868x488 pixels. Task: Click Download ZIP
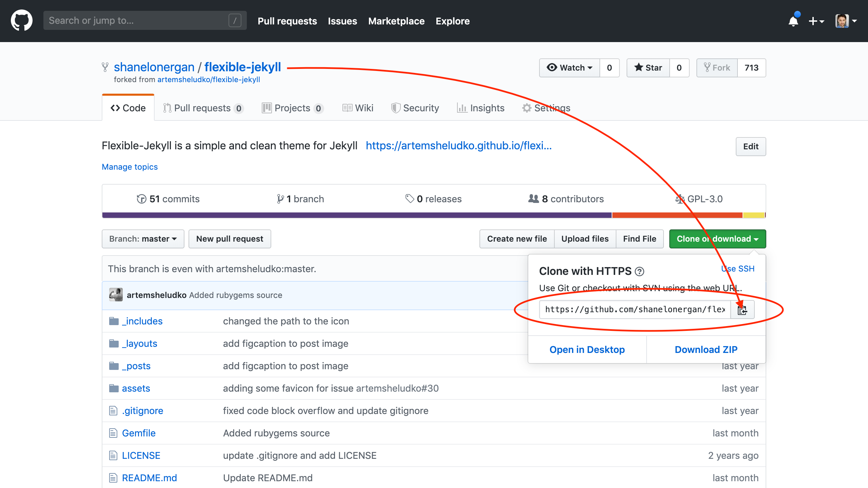tap(706, 349)
